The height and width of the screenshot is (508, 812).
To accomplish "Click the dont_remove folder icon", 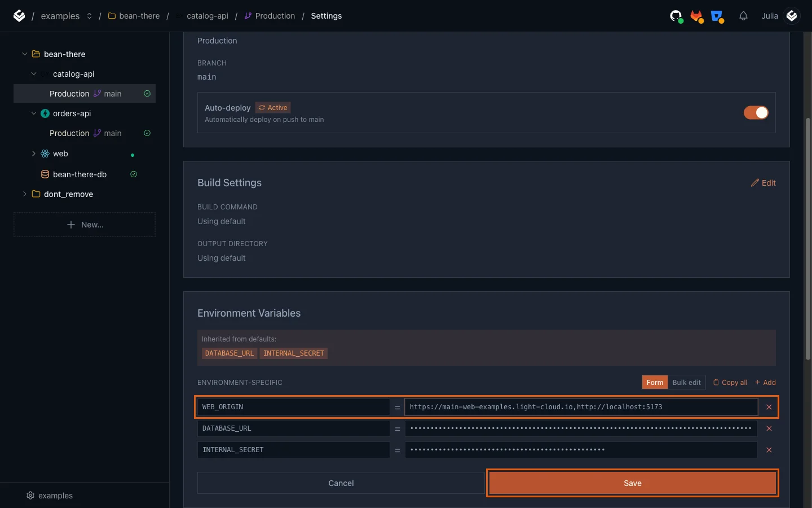I will [36, 194].
